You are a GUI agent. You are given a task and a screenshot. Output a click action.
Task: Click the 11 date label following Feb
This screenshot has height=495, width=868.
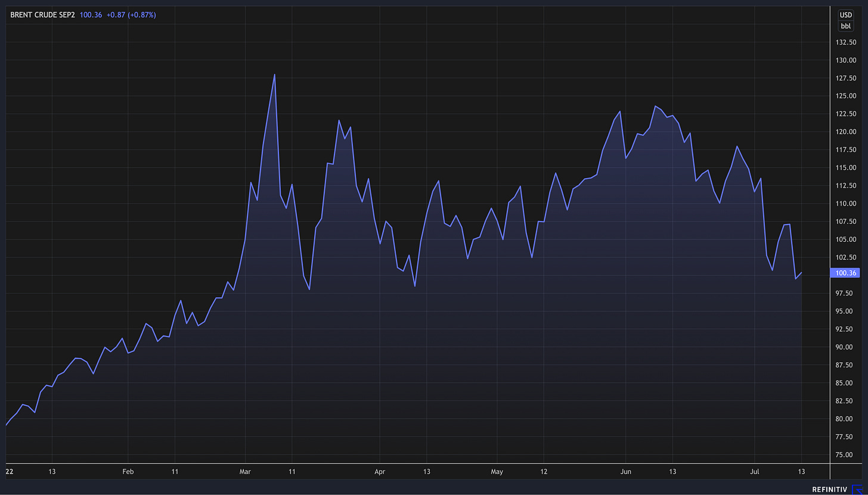pos(175,471)
